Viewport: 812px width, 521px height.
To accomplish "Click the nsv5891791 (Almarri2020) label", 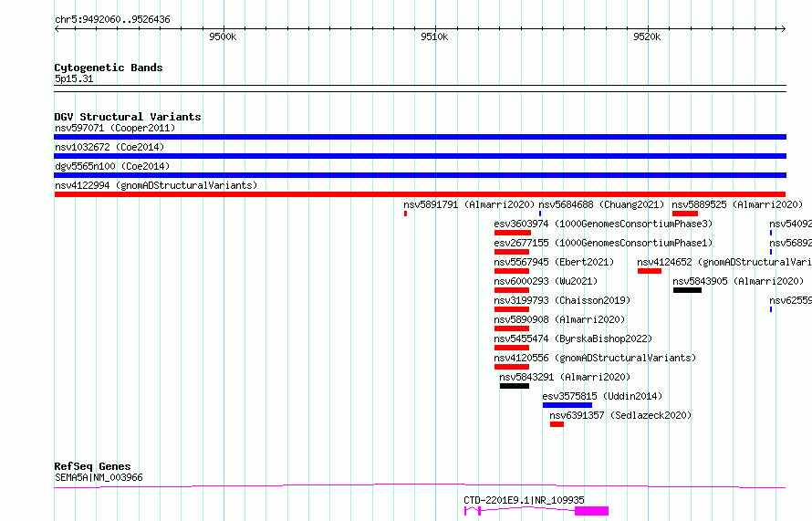I will click(x=469, y=204).
